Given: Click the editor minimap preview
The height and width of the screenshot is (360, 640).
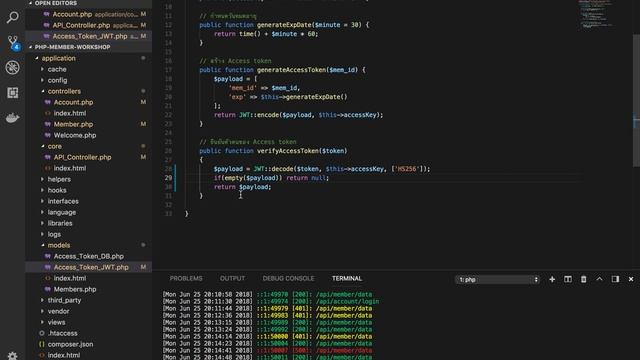Looking at the screenshot, I should (x=596, y=14).
